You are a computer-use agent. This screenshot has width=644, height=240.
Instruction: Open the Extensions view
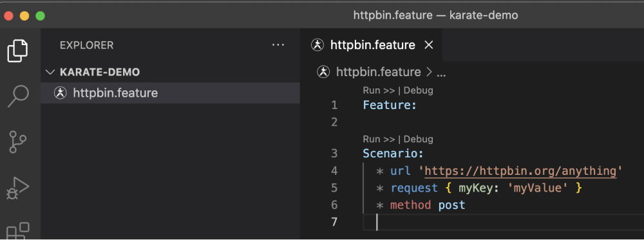tap(19, 230)
